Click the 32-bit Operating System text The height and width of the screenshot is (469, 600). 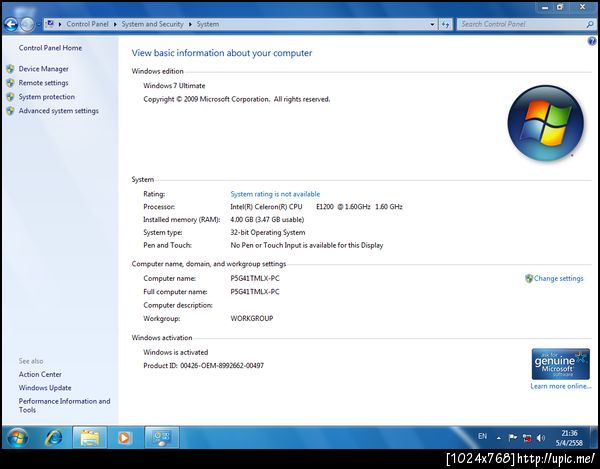(267, 233)
